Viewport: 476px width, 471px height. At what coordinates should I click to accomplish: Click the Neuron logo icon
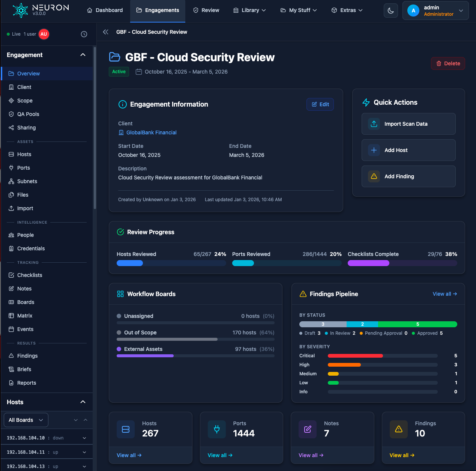point(20,11)
